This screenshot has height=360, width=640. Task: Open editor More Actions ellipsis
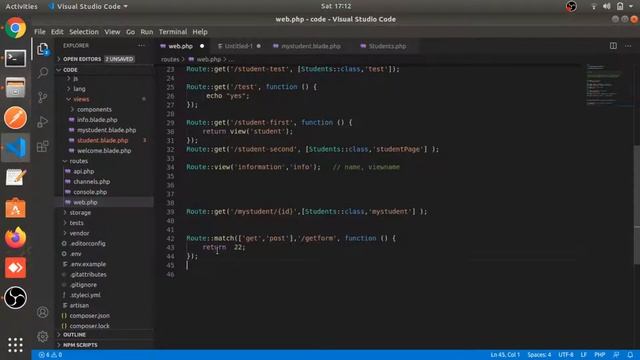coord(628,46)
